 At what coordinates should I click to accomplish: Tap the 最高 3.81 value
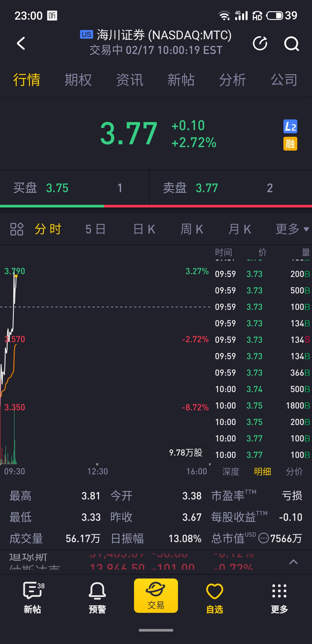(91, 496)
